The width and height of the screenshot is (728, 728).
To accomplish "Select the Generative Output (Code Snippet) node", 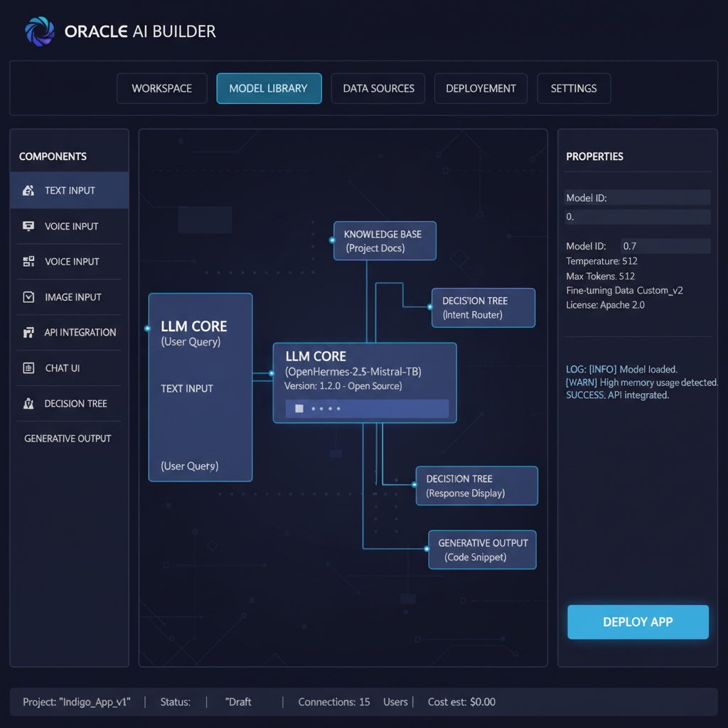I will point(483,550).
